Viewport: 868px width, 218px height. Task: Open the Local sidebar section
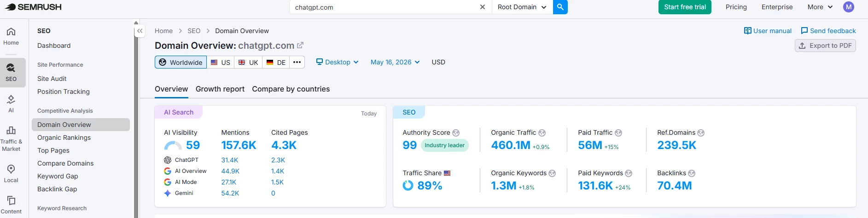coord(11,174)
